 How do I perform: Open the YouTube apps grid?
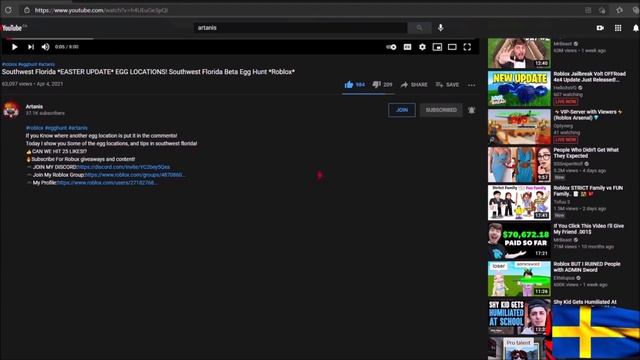point(618,28)
